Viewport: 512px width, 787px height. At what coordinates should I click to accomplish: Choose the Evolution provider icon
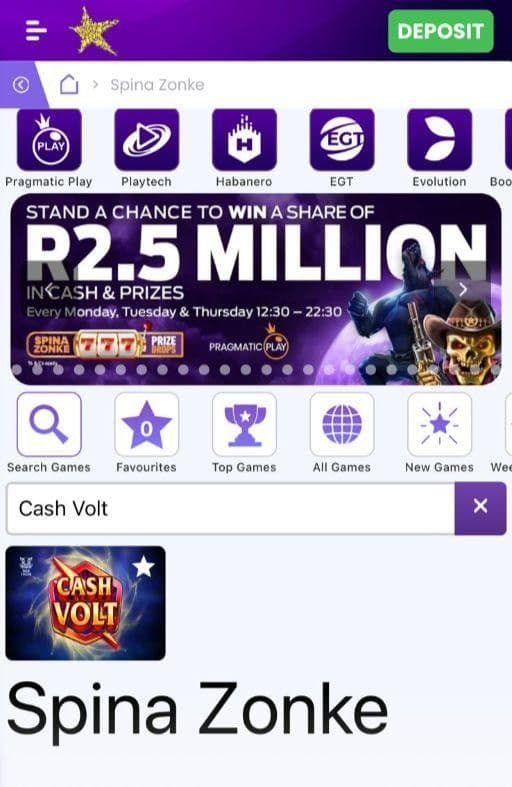click(x=440, y=140)
